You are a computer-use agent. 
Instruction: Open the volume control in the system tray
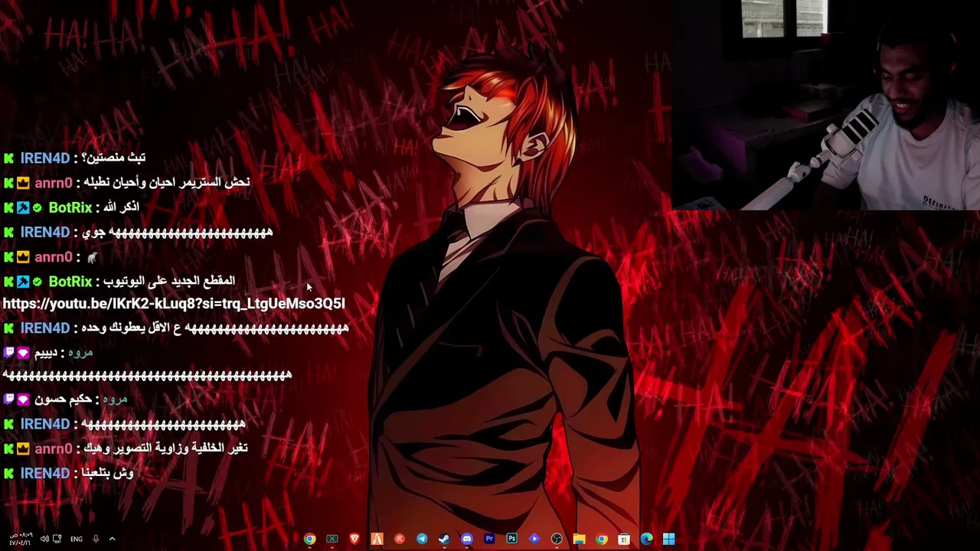pos(44,540)
